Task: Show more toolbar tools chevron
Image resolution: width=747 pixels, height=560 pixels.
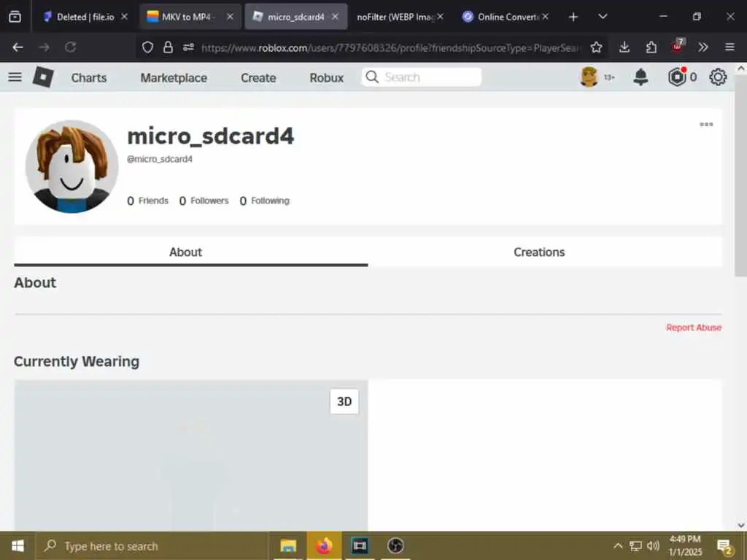Action: click(703, 47)
